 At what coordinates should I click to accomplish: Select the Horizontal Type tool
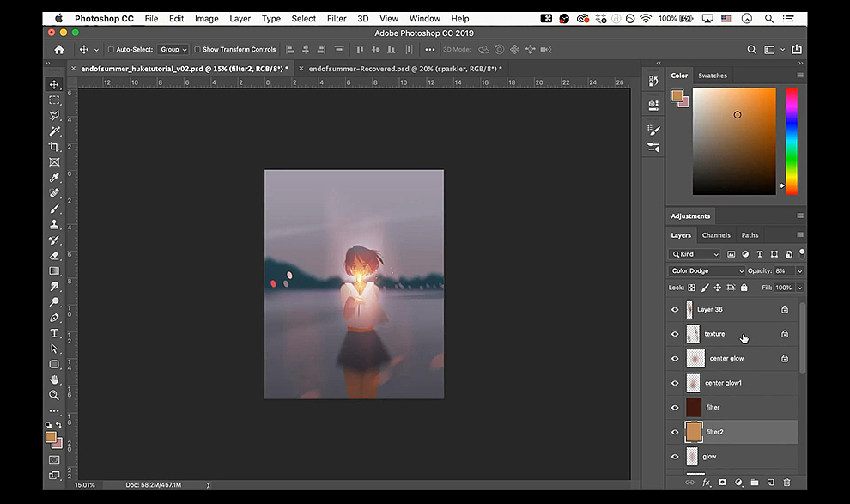pyautogui.click(x=54, y=333)
